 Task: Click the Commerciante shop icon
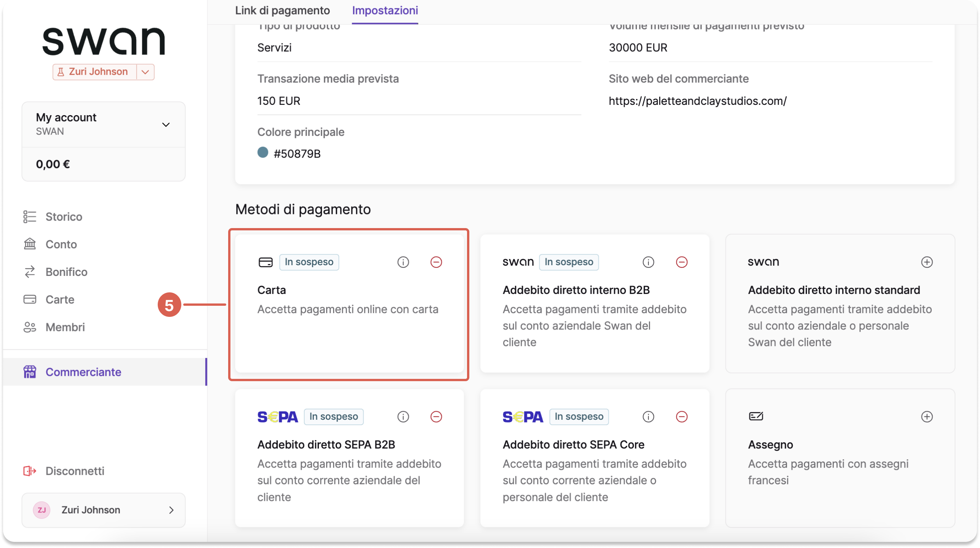[29, 372]
